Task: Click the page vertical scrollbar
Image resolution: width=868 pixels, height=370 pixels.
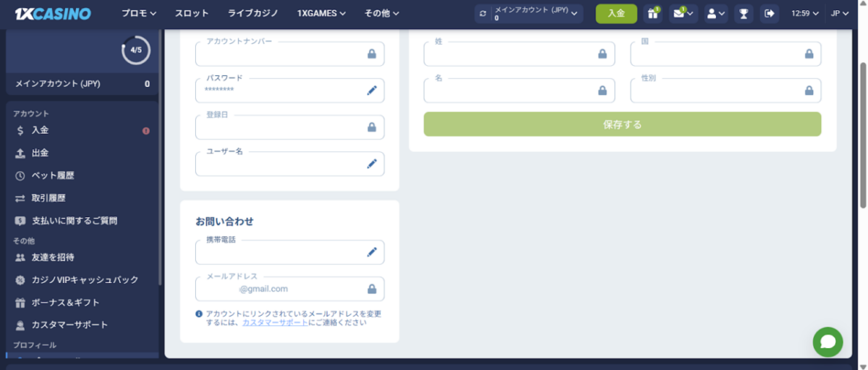Action: click(862, 134)
